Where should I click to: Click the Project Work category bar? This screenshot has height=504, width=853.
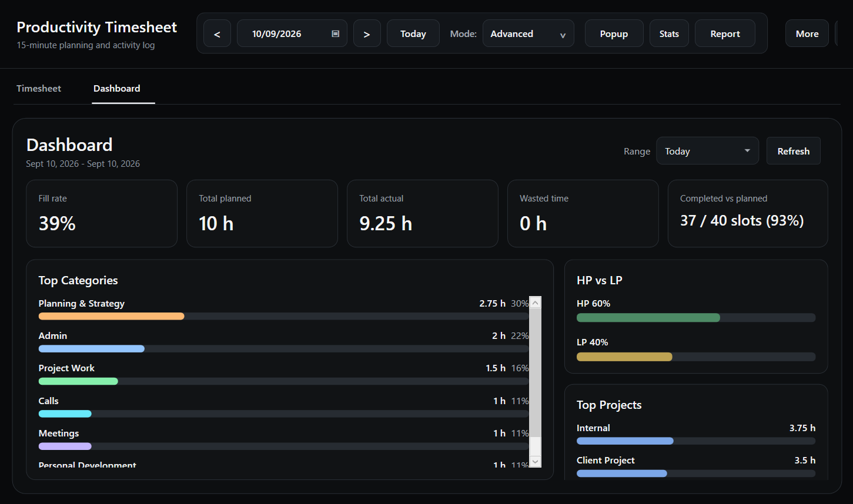283,381
